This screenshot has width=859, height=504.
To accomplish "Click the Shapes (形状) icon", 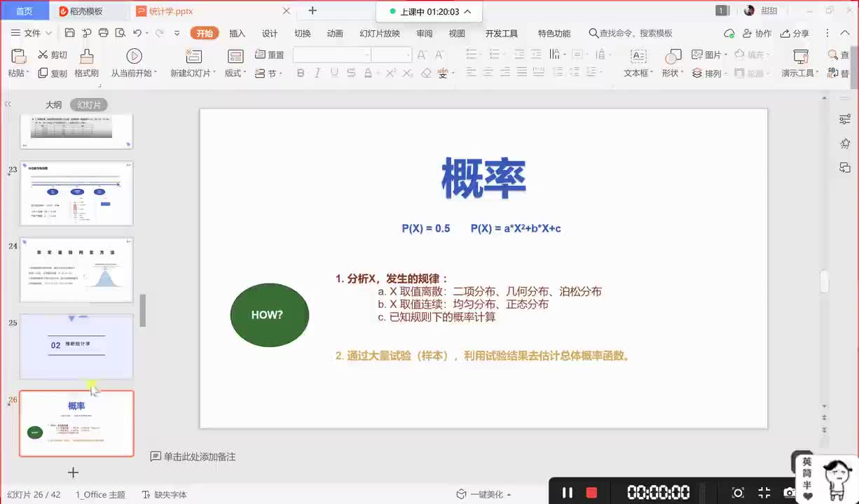I will tap(673, 57).
